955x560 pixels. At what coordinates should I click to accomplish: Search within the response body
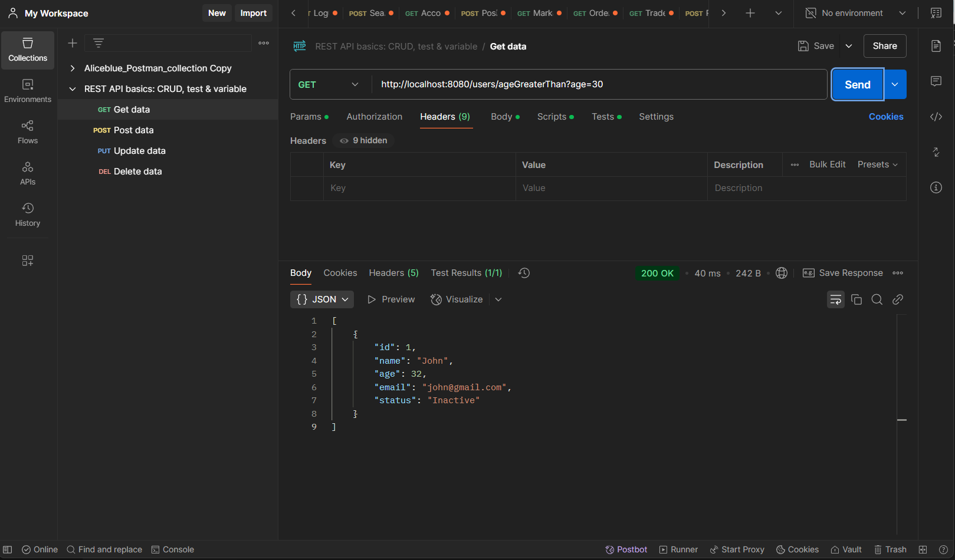pos(877,299)
